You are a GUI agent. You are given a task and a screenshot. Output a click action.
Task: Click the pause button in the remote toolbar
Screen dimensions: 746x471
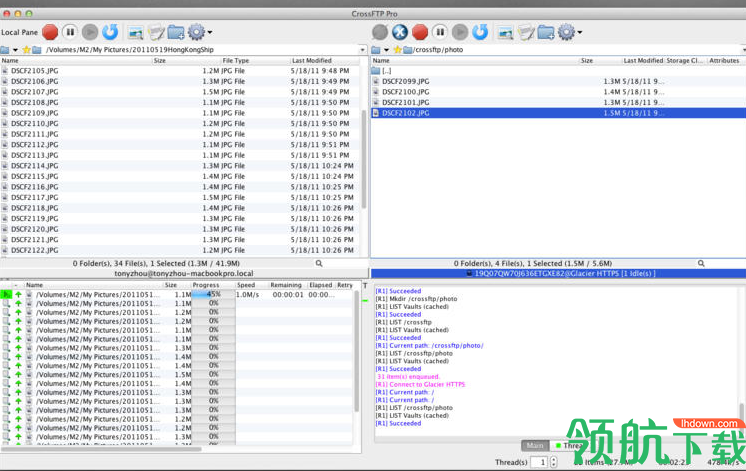point(440,32)
